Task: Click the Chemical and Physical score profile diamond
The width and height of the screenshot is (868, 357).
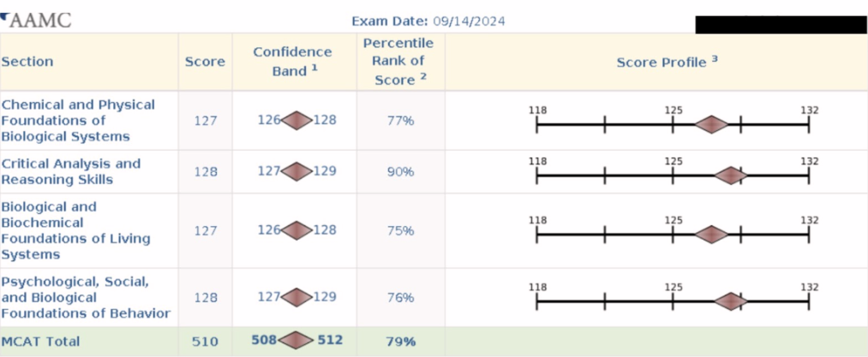Action: (711, 124)
